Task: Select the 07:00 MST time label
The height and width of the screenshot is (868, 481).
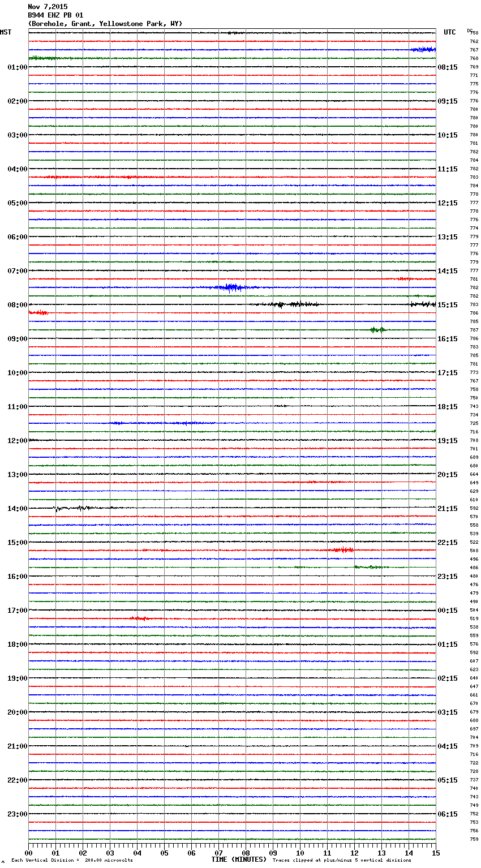Action: pyautogui.click(x=18, y=271)
